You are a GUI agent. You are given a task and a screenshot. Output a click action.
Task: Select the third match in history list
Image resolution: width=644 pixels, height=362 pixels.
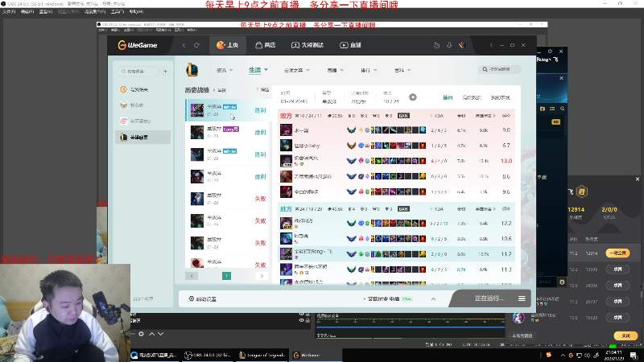click(228, 154)
